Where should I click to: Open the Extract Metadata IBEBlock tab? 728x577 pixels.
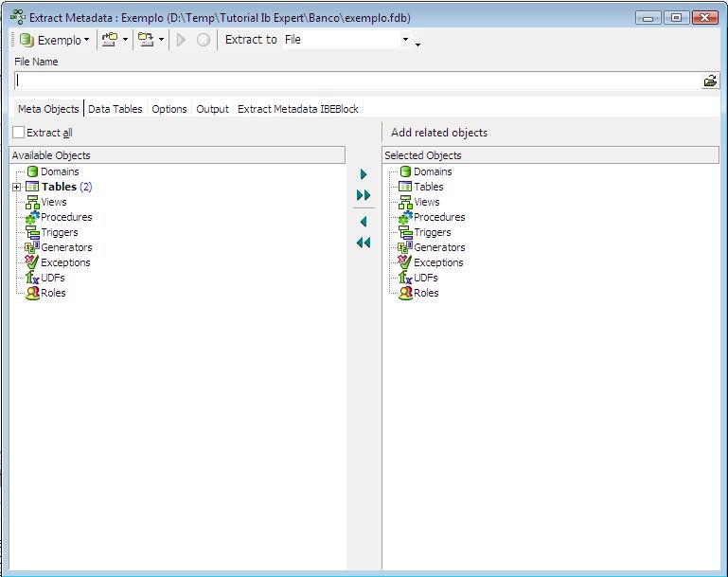pos(297,109)
